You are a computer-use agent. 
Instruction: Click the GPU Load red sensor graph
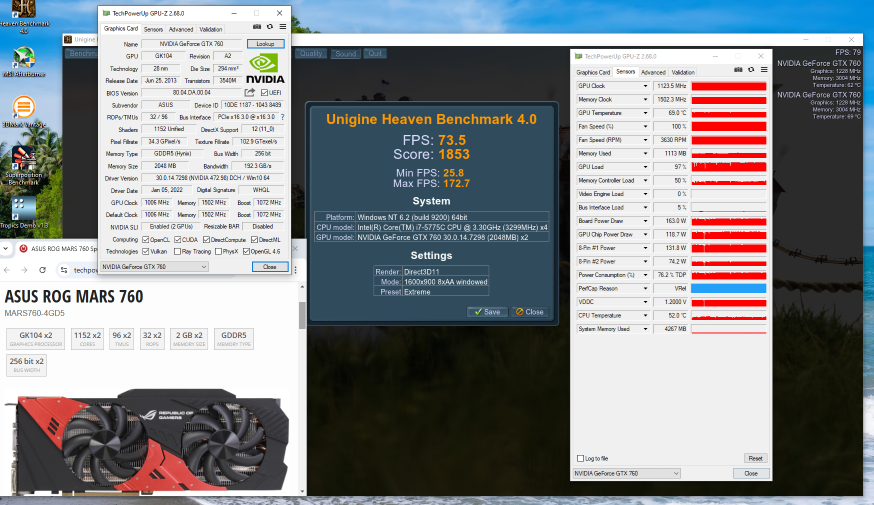729,167
